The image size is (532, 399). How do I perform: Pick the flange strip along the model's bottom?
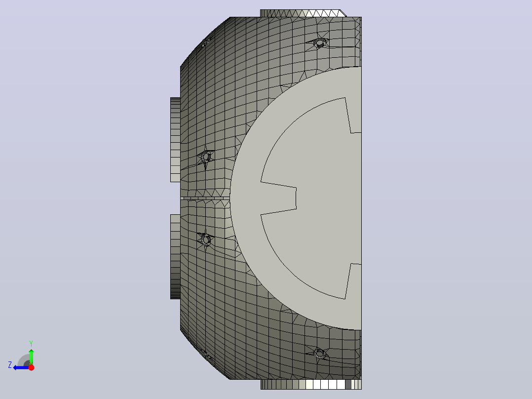tap(311, 384)
